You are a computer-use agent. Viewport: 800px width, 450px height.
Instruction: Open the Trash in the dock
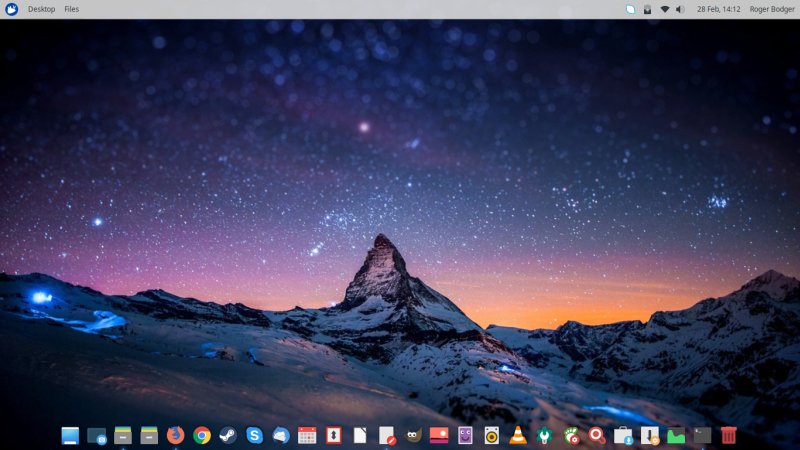[729, 435]
